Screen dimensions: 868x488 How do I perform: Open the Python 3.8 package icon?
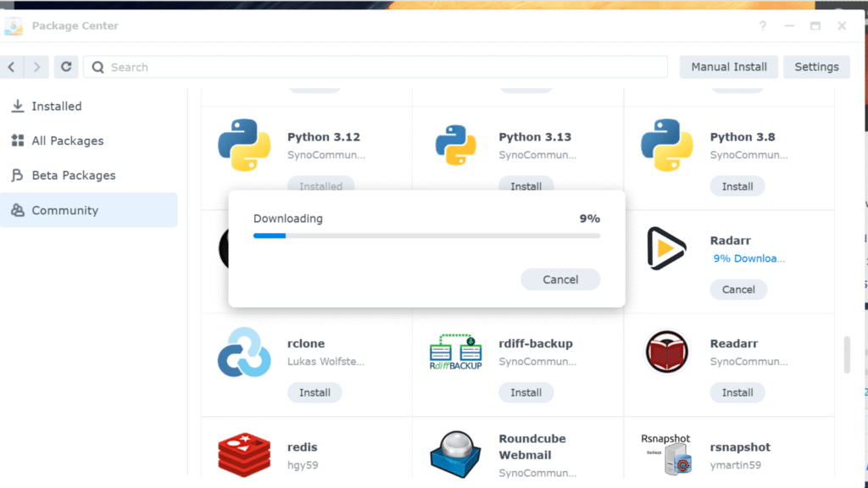(x=666, y=146)
